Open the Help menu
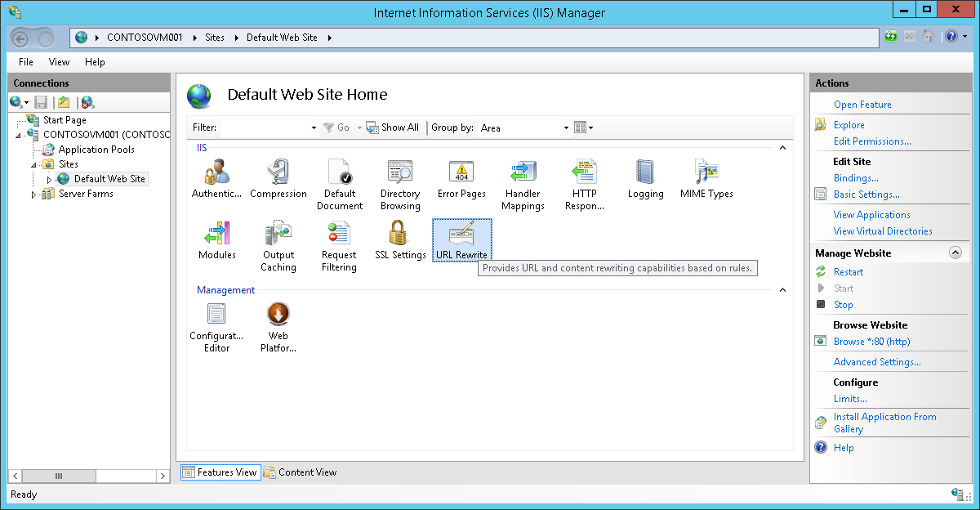 click(x=95, y=62)
